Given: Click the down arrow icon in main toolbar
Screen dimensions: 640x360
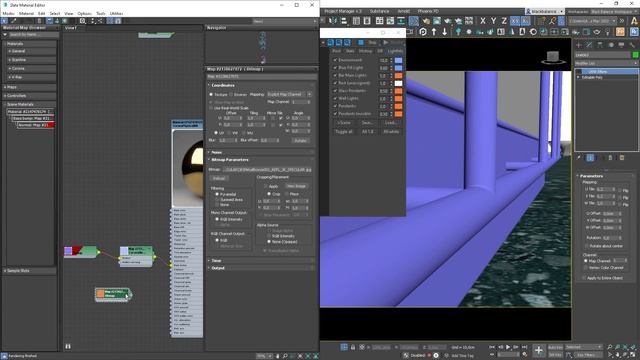Looking at the screenshot, I should pos(444,31).
